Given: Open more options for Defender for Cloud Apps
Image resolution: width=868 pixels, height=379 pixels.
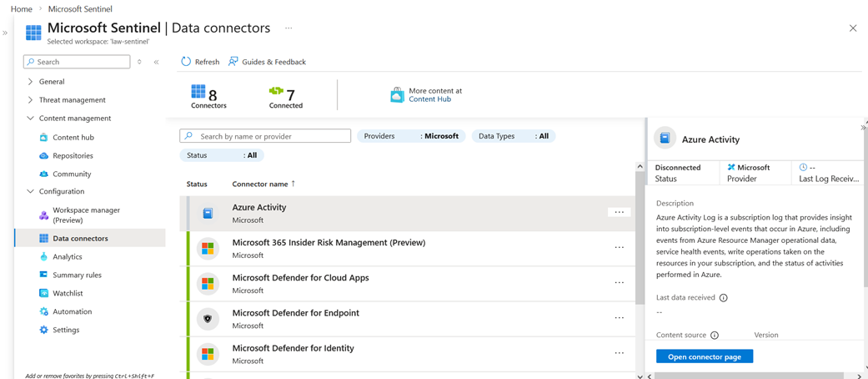Looking at the screenshot, I should [x=619, y=283].
